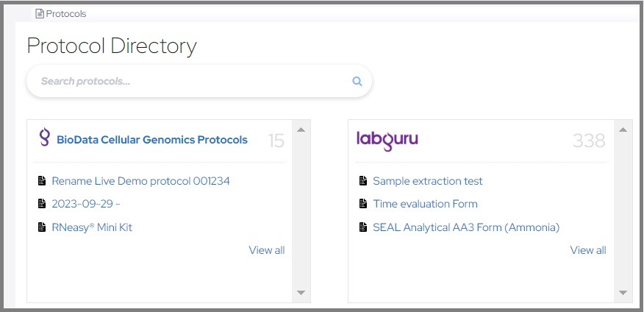644x312 pixels.
Task: Click the search magnifier icon
Action: pos(357,82)
